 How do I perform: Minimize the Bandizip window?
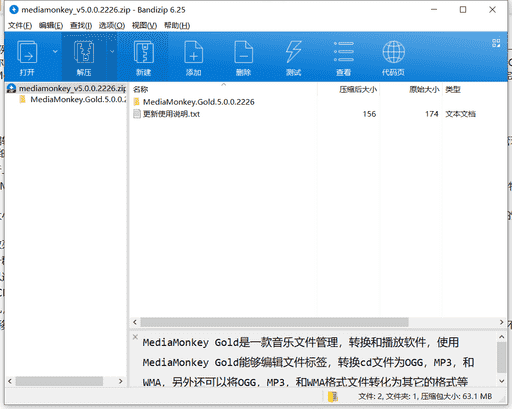coord(434,10)
